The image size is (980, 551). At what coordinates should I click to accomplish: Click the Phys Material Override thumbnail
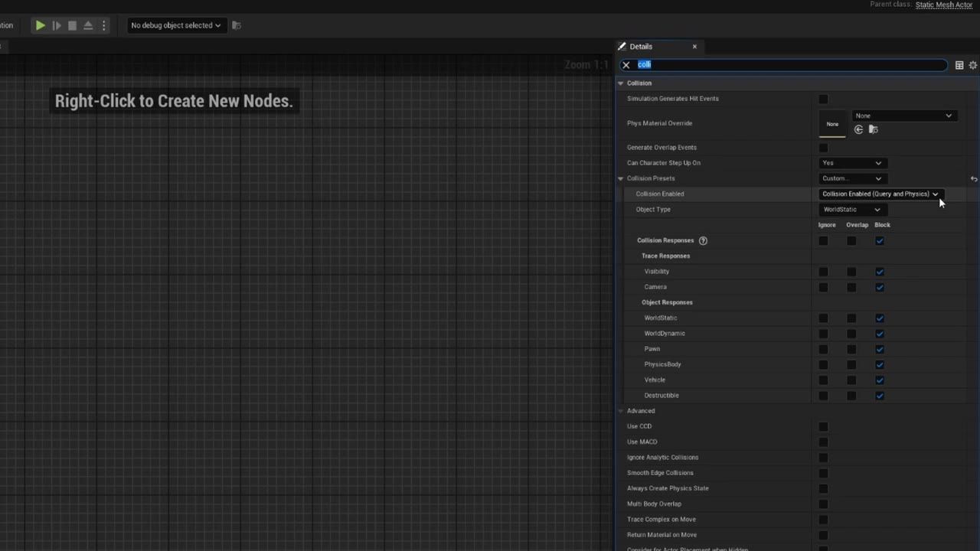pos(832,123)
